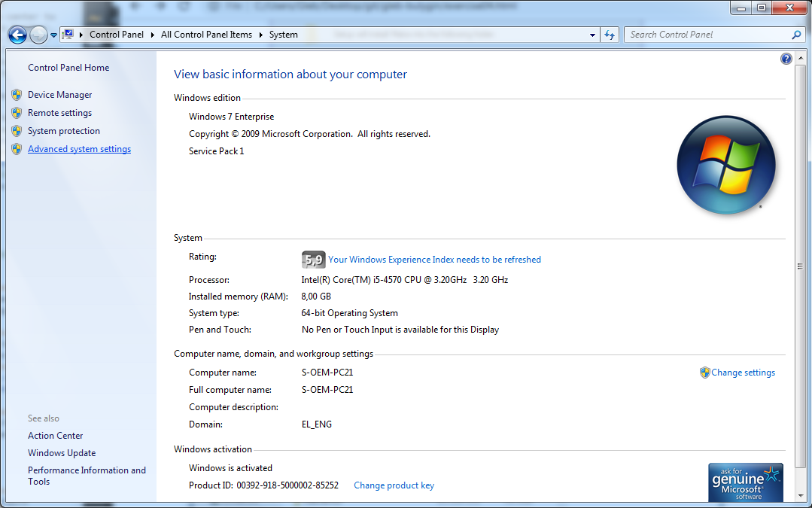Expand arrow after All Control Panel Items
Screen dimensions: 812x508
coord(260,35)
